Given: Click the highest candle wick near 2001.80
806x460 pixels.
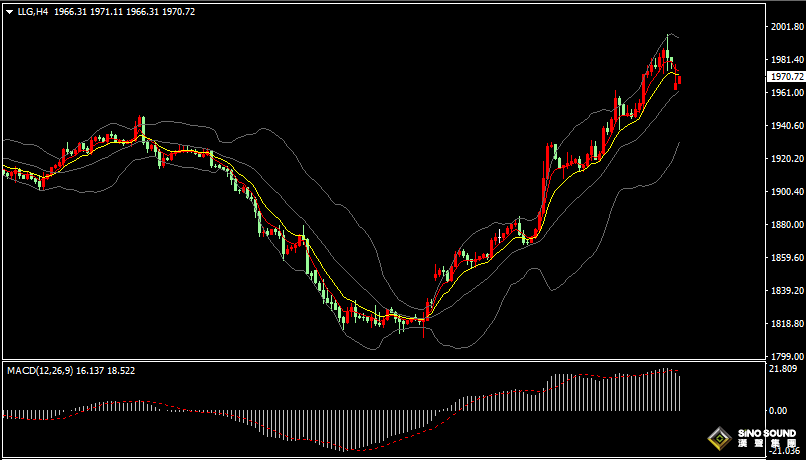Looking at the screenshot, I should click(667, 40).
